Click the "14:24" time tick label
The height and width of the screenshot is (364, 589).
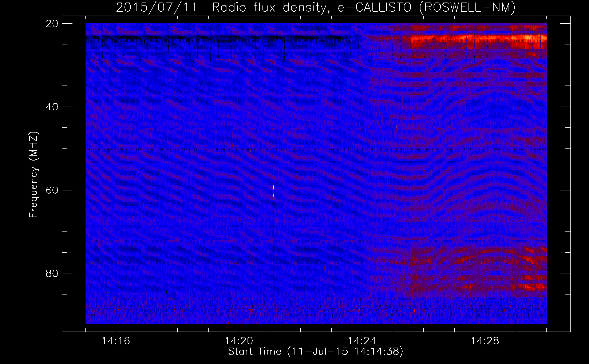click(362, 341)
